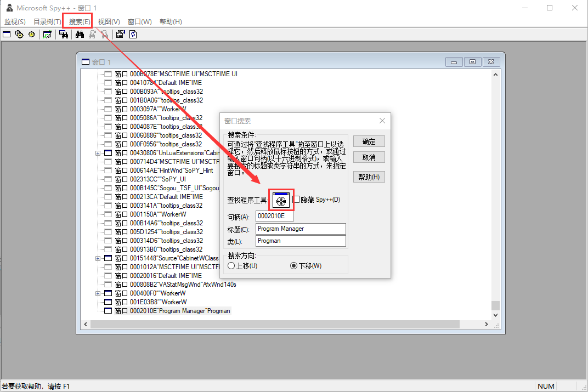Expand the 00151448 Source CabinetWClass node
The width and height of the screenshot is (588, 392).
pos(98,258)
